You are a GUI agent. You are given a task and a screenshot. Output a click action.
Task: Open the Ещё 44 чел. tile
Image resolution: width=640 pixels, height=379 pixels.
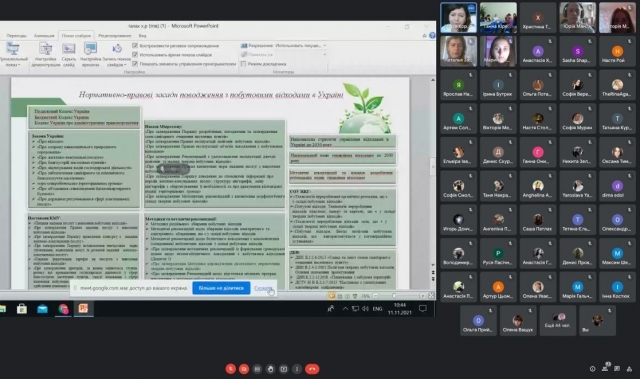557,320
